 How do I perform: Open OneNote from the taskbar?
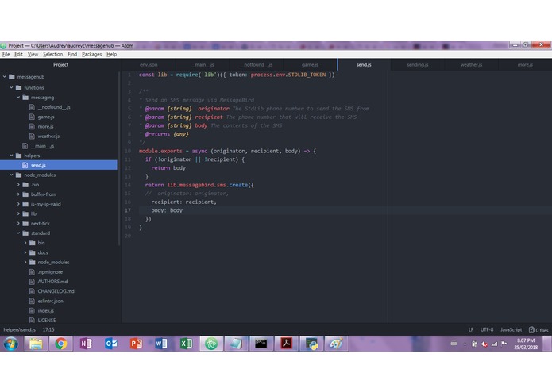click(x=86, y=344)
